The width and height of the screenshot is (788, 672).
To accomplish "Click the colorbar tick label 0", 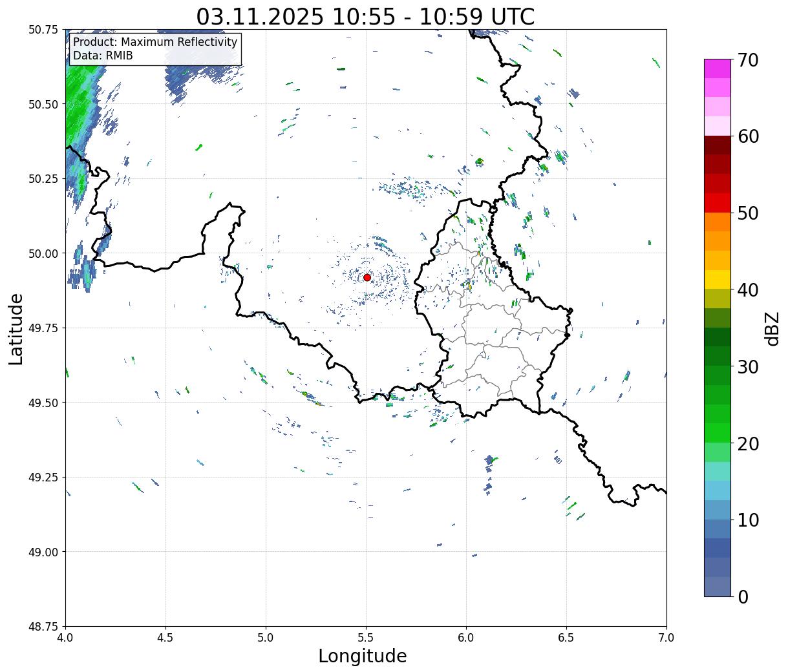I will click(743, 596).
